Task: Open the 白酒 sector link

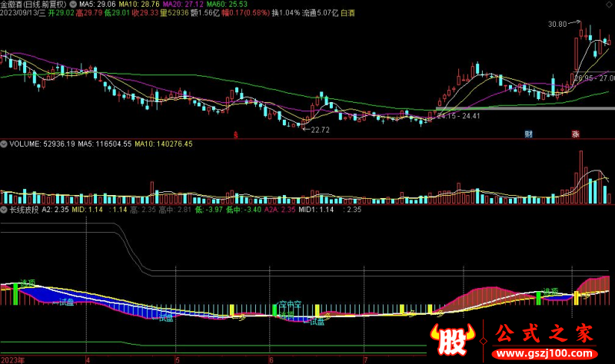Action: (347, 13)
